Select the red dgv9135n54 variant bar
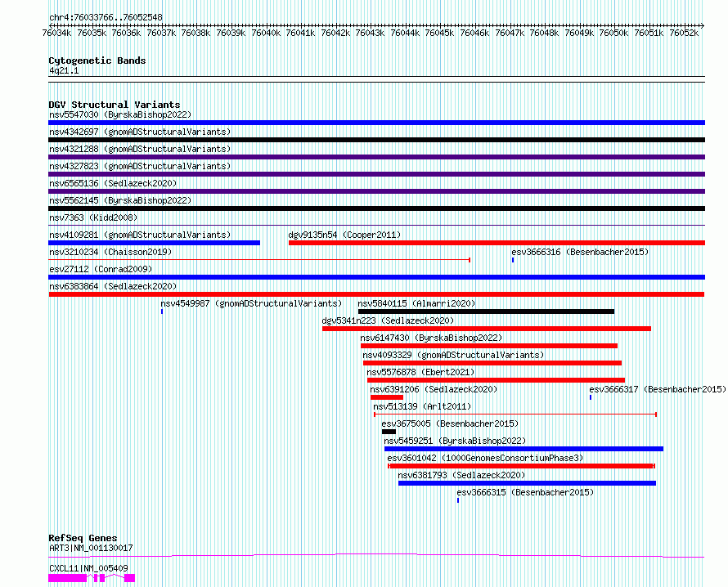Viewport: 728px width, 587px height. 497,243
